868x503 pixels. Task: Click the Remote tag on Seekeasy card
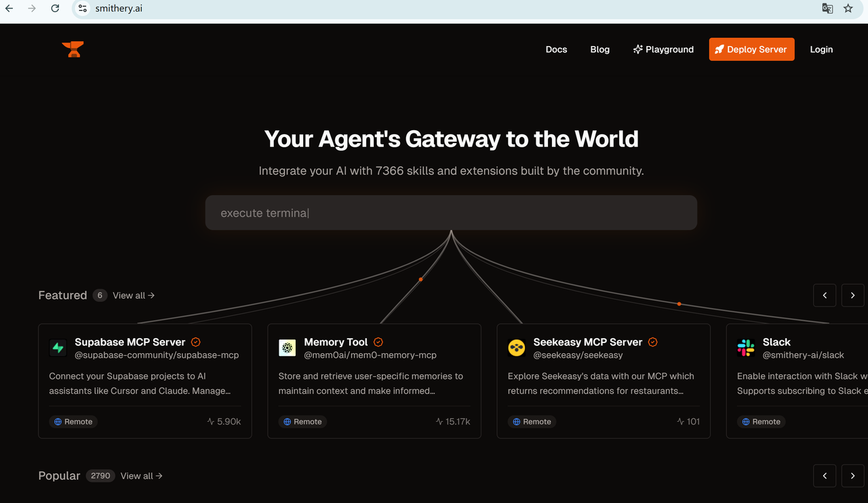click(532, 422)
